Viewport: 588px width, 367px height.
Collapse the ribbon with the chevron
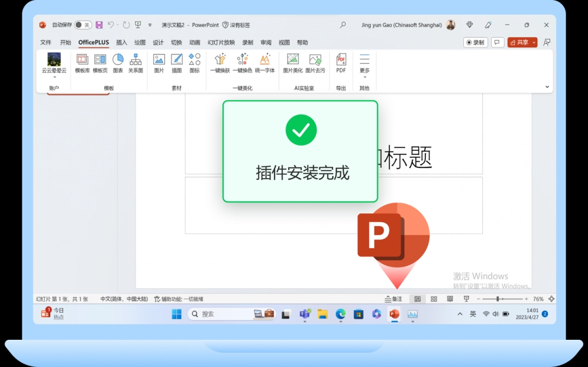coord(547,86)
